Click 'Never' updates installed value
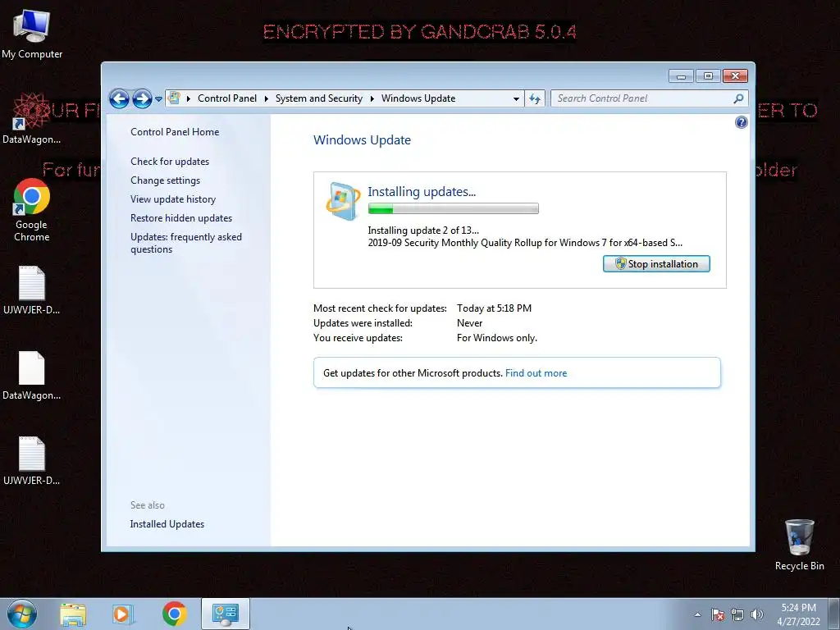The height and width of the screenshot is (630, 840). click(x=469, y=323)
